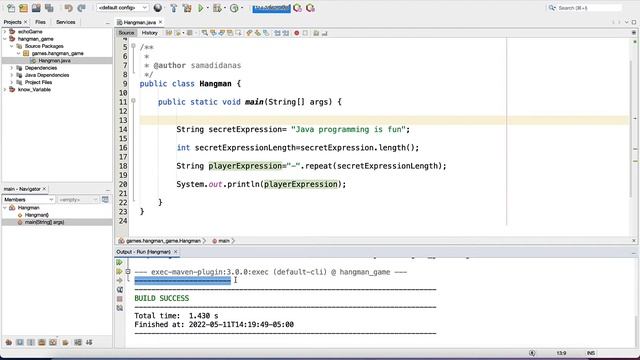
Task: Toggle Show Fields filter icon in Navigator
Action: click(20, 342)
